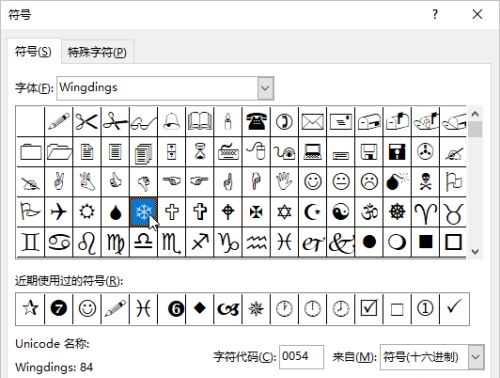Choose the Om symbol

coord(369,212)
